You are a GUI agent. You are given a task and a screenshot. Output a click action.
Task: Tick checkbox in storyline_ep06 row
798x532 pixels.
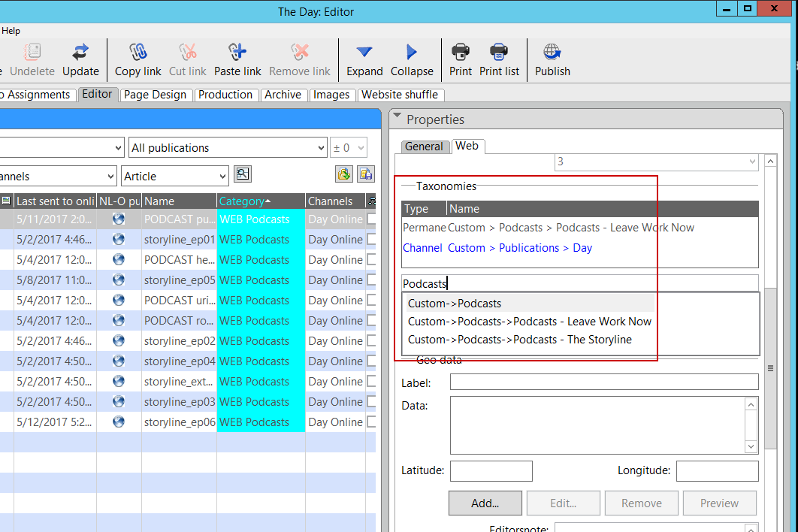(x=371, y=422)
